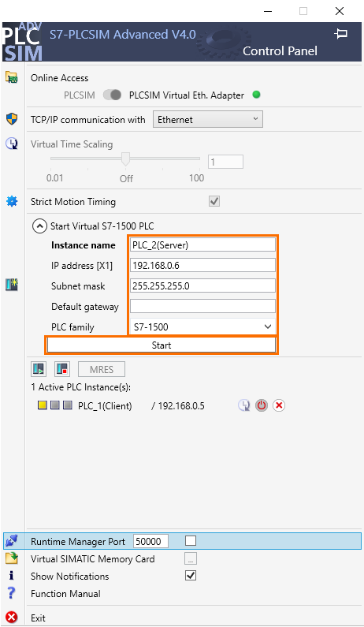Close the window with the X button

[340, 11]
